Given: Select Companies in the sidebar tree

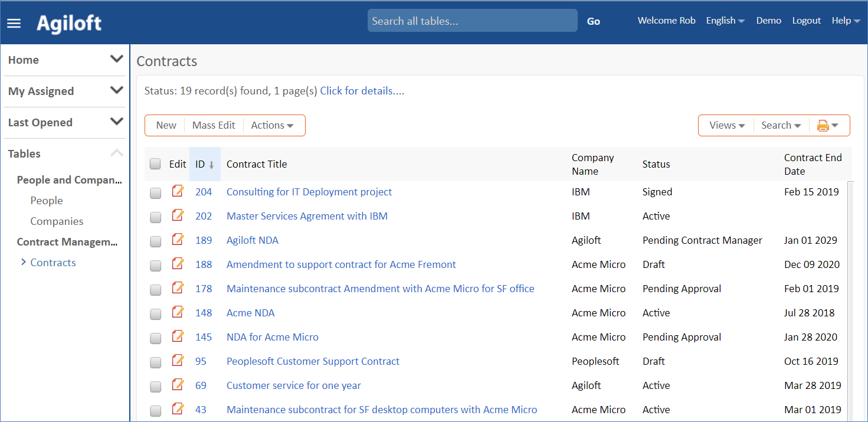Looking at the screenshot, I should pyautogui.click(x=57, y=221).
